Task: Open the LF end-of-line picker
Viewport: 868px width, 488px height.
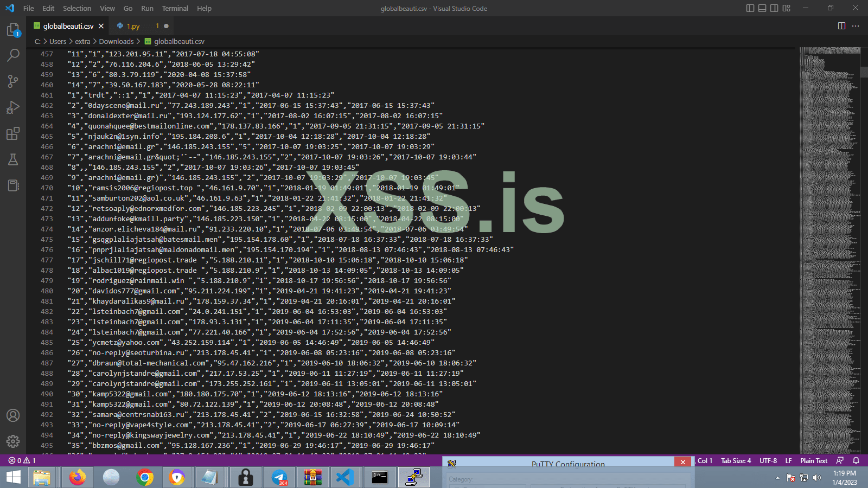Action: point(788,460)
